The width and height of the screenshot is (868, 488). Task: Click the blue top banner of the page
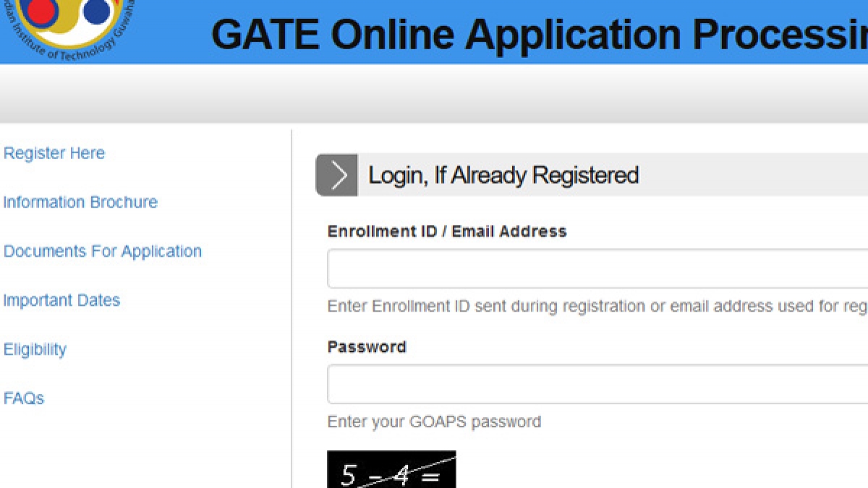[x=434, y=33]
